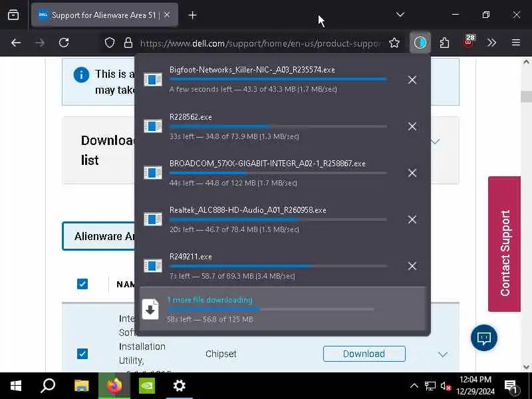
Task: Open the Alienware model dropdown field
Action: (99, 236)
